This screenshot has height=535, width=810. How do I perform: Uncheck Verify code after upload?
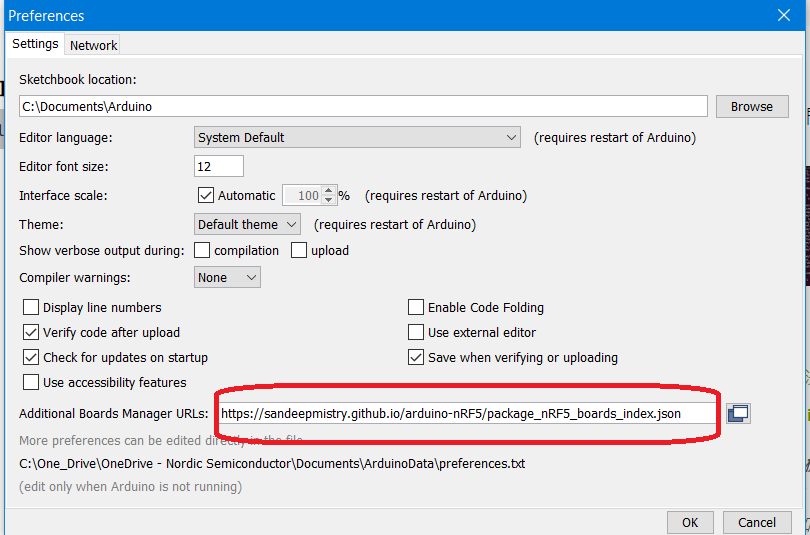31,333
